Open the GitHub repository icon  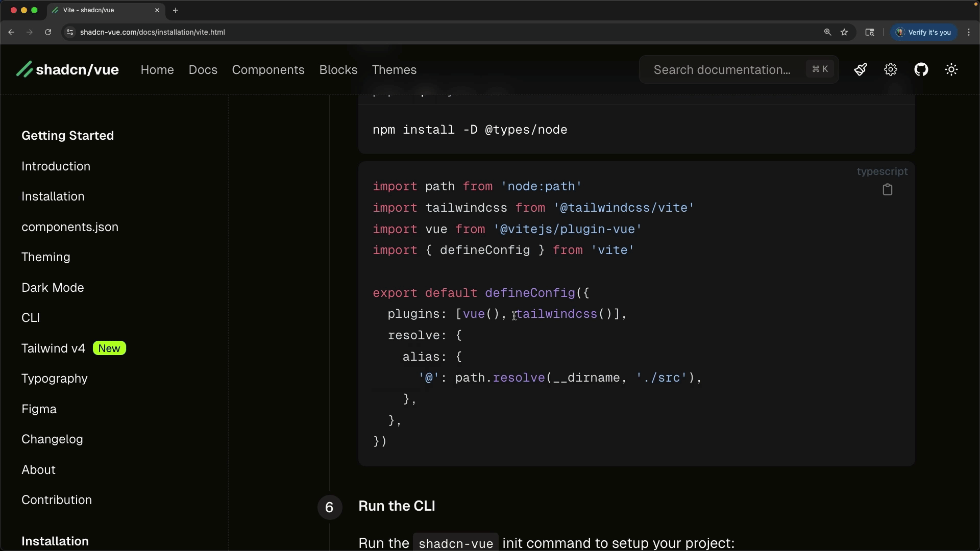921,69
